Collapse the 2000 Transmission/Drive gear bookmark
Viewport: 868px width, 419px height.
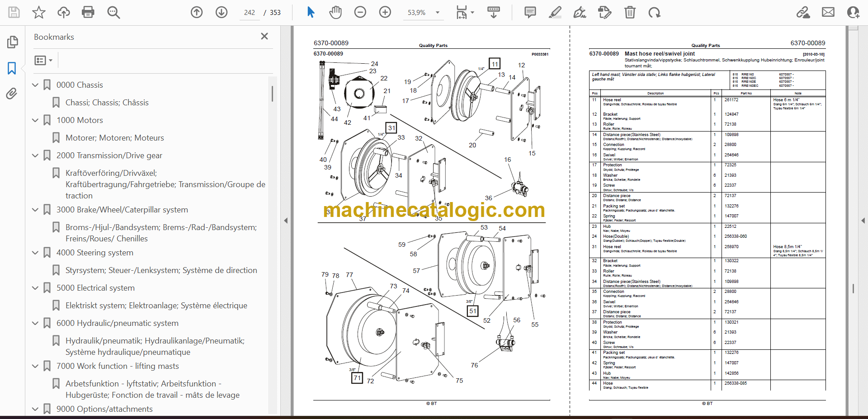point(35,155)
